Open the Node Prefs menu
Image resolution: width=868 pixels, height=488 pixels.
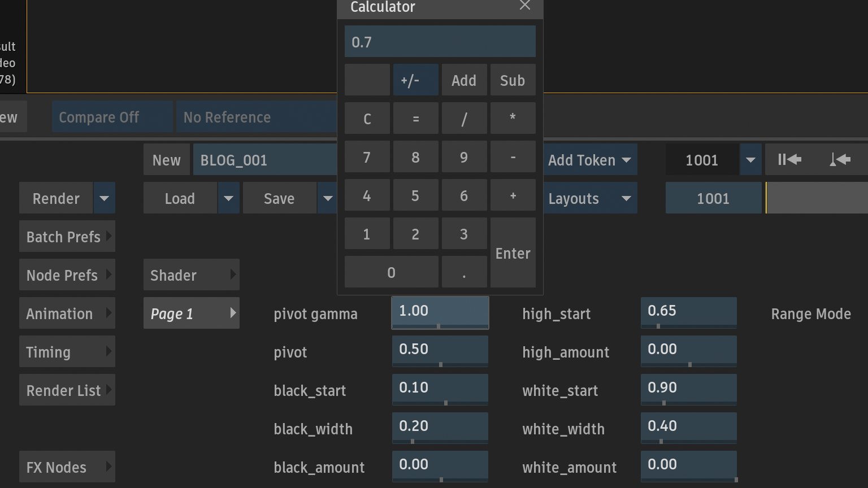tap(67, 274)
